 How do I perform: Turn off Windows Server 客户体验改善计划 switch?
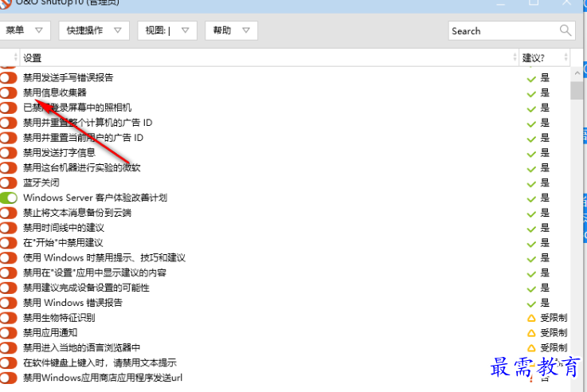8,198
